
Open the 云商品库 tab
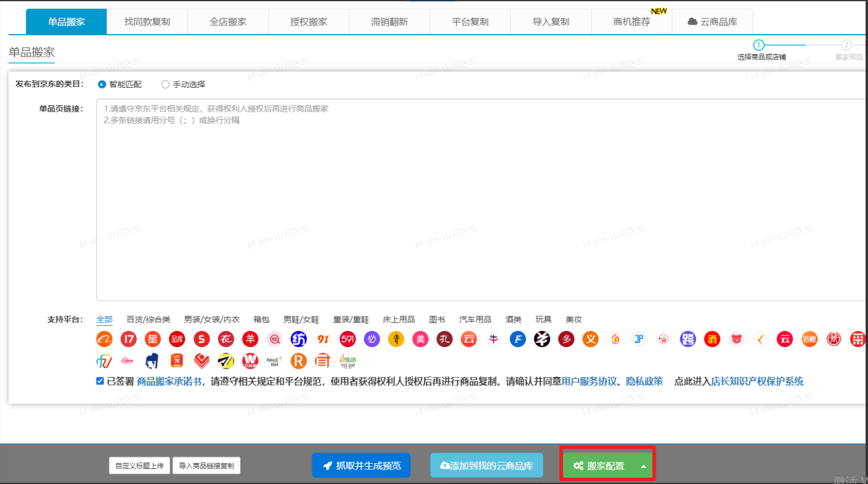712,22
